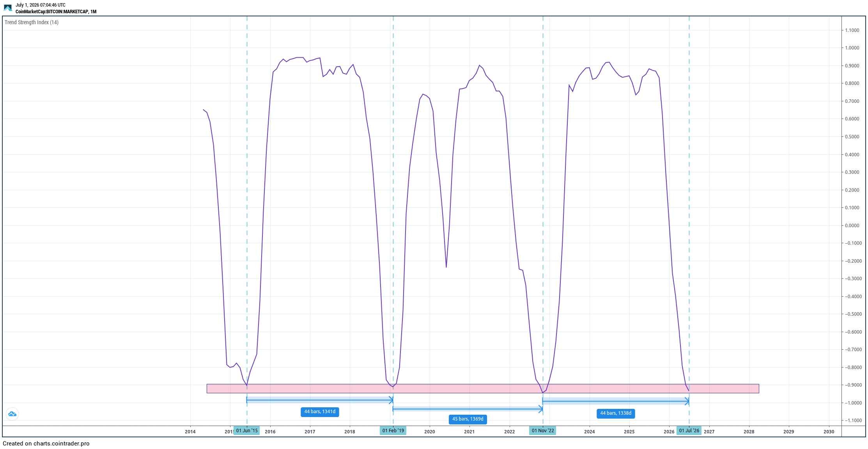
Task: Click the 0.9000 value on the scale
Action: (x=852, y=66)
